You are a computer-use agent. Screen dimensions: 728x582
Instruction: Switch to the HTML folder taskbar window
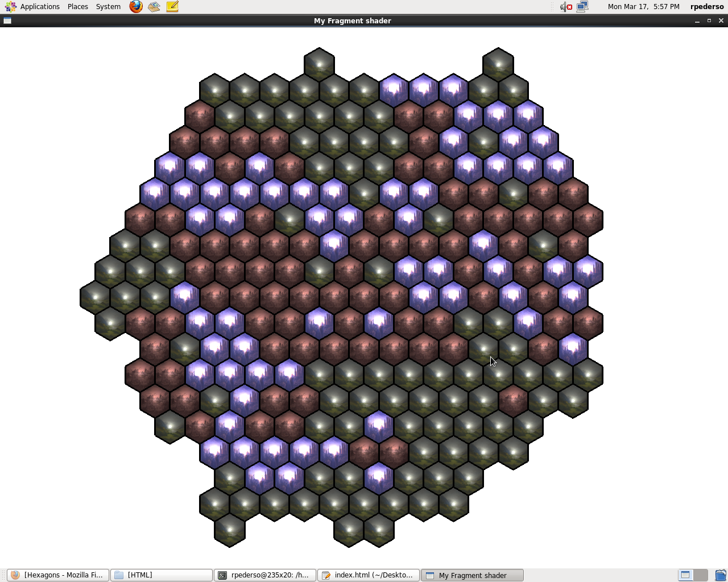161,575
